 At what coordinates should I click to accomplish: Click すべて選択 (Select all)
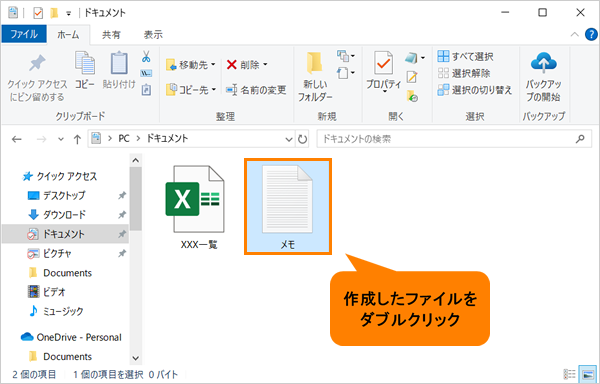coord(465,57)
